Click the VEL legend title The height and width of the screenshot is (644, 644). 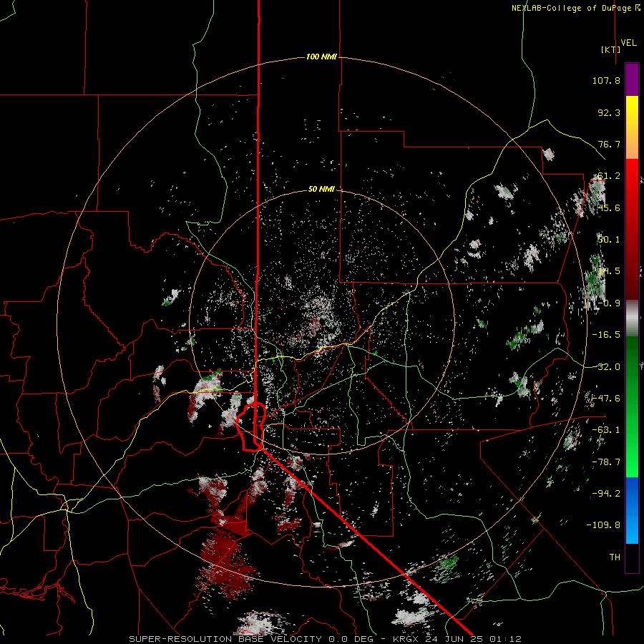pyautogui.click(x=628, y=43)
